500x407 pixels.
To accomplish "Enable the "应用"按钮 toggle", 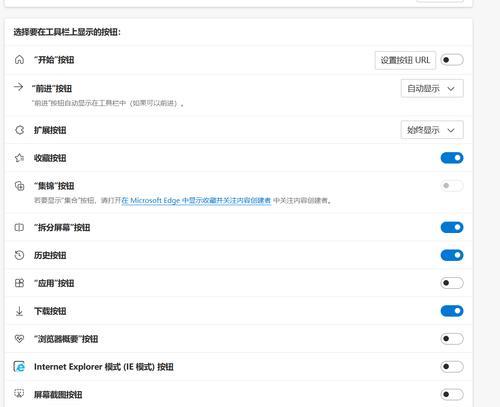I will 452,283.
